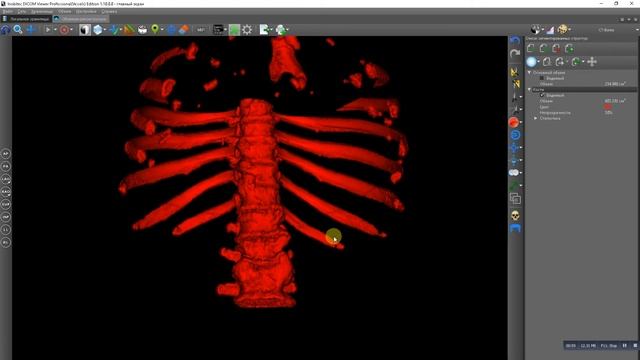Click the stop button in the recorder bar
The image size is (640, 360).
pyautogui.click(x=635, y=345)
